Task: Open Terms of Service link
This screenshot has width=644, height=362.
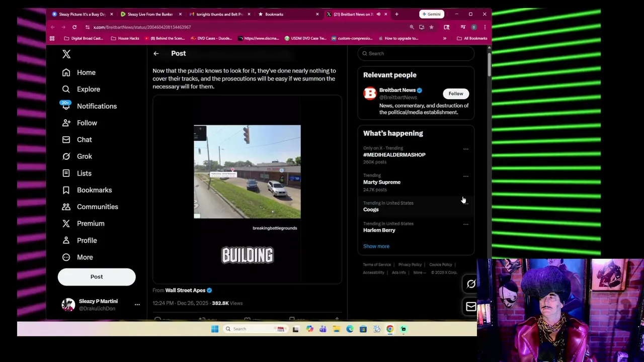Action: (377, 264)
